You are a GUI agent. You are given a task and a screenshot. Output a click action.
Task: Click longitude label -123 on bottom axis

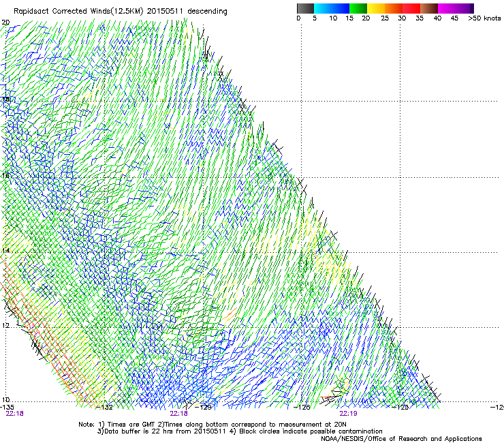400,408
